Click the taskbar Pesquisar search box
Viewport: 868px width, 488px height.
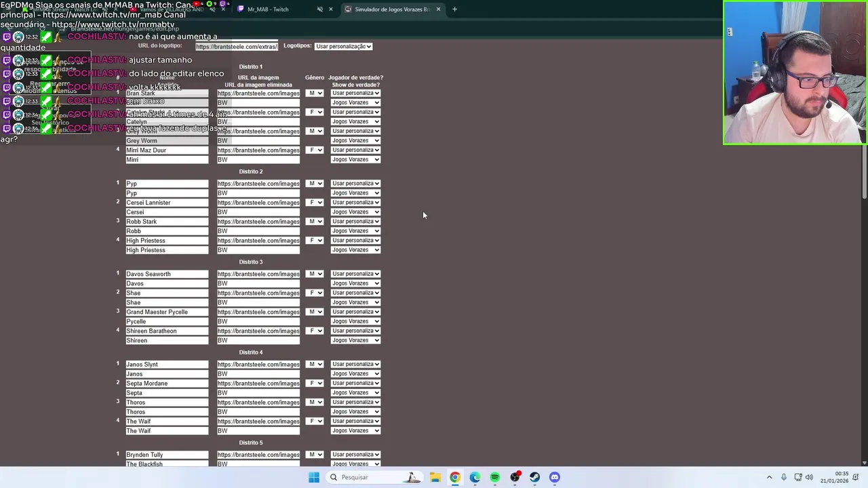[373, 477]
